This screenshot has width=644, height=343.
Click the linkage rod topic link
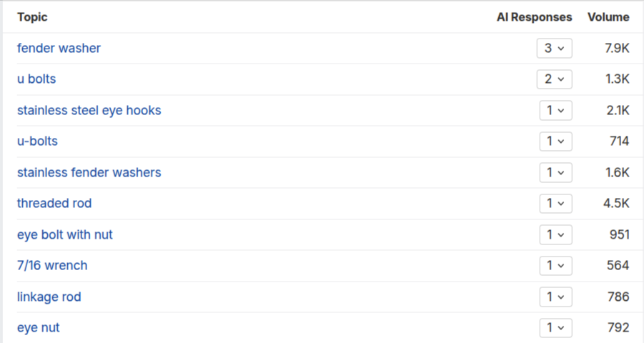pyautogui.click(x=49, y=297)
